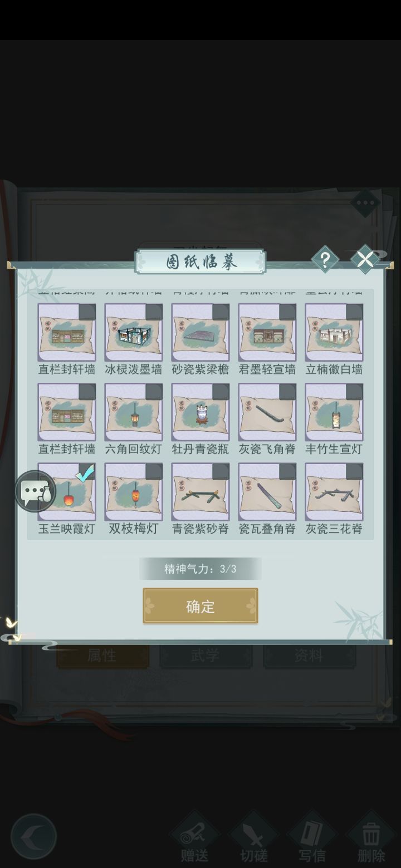401x868 pixels.
Task: Select the 青瓷紫砂脊 ridge blueprint
Action: coord(200,492)
